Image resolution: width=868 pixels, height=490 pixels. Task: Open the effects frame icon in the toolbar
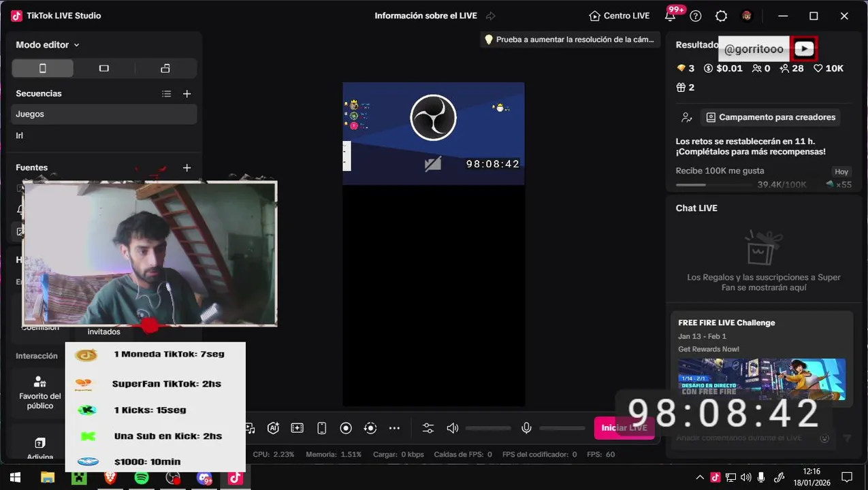point(298,428)
